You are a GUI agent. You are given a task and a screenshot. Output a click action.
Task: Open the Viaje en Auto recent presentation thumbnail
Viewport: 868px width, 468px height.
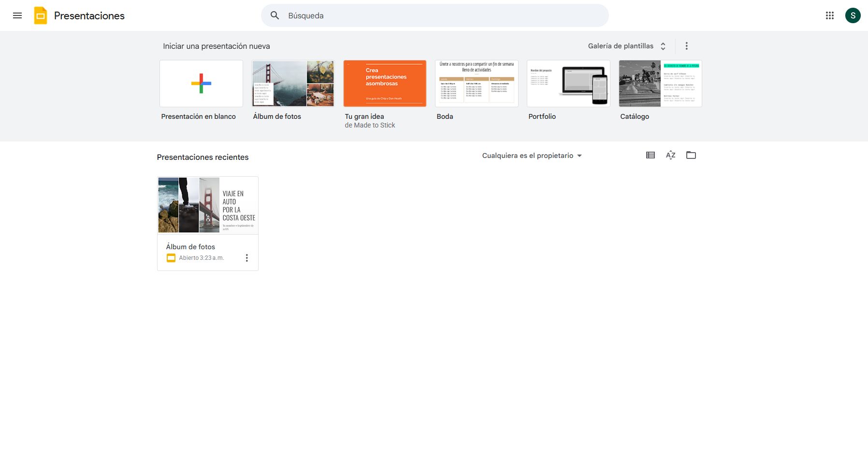coord(207,205)
